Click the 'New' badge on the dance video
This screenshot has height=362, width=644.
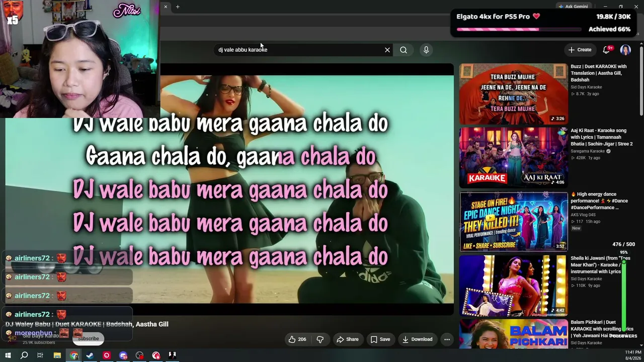click(x=576, y=228)
